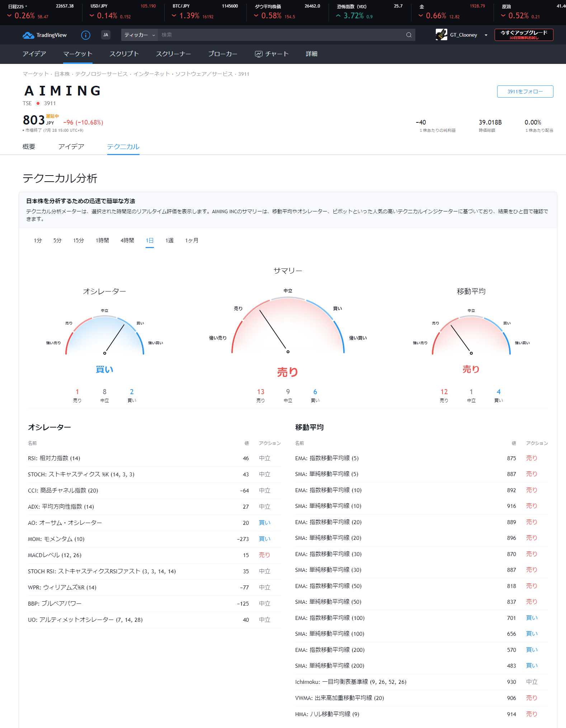Click the USD/JPY ticker in top bar
566x728 pixels.
123,12
